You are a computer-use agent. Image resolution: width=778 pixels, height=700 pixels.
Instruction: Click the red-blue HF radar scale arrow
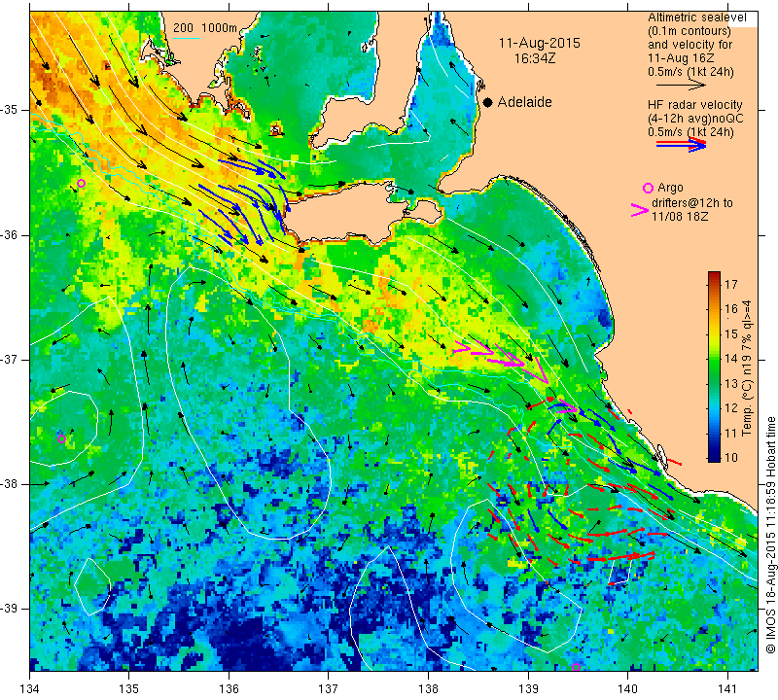click(681, 145)
